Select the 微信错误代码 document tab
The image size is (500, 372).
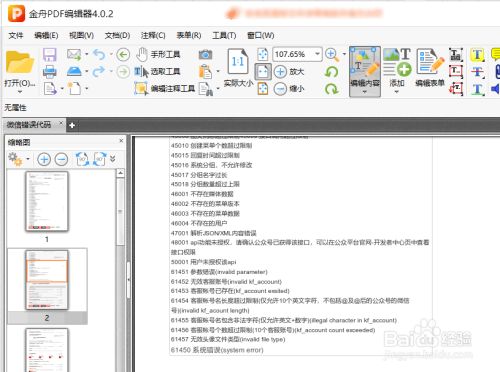click(29, 125)
